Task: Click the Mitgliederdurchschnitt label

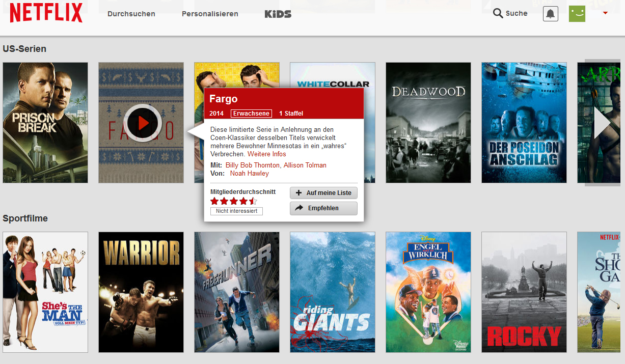Action: [243, 192]
